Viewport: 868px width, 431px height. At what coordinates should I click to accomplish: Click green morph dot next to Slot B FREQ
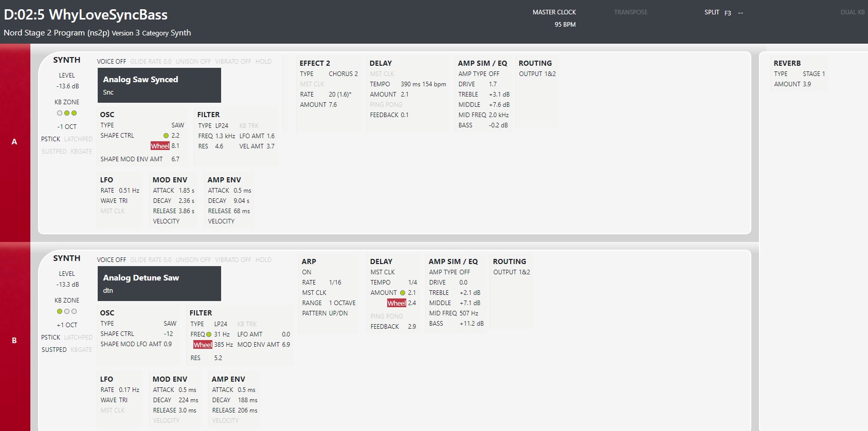(x=209, y=334)
